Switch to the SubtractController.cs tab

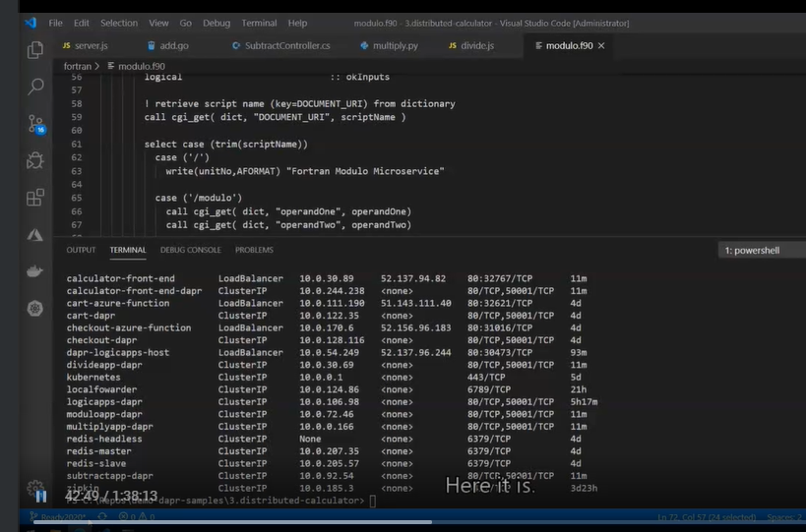[281, 45]
